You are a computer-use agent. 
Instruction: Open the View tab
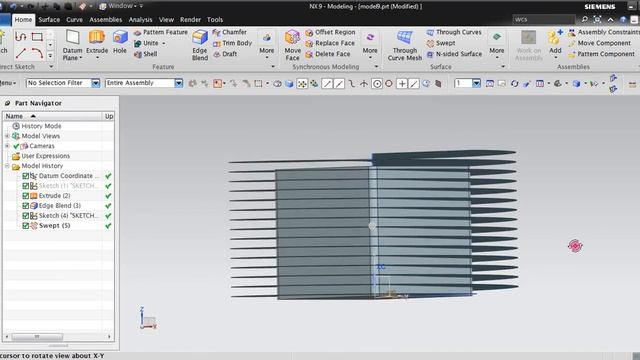(166, 20)
